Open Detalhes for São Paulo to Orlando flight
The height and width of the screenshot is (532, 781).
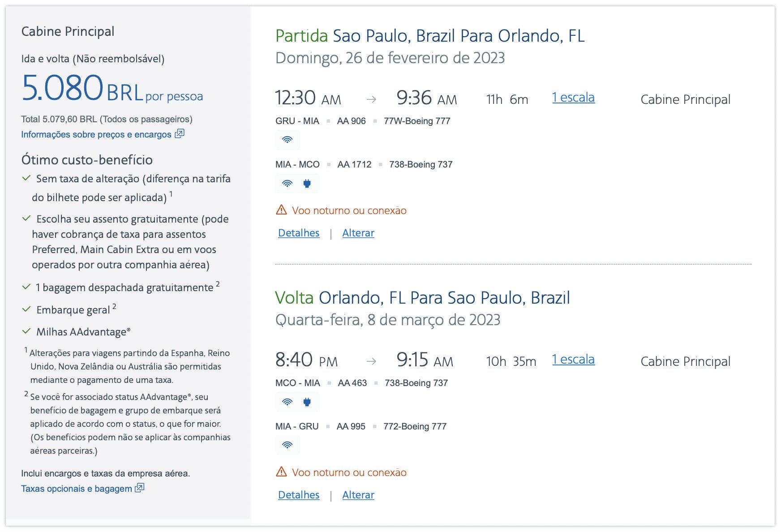point(299,233)
